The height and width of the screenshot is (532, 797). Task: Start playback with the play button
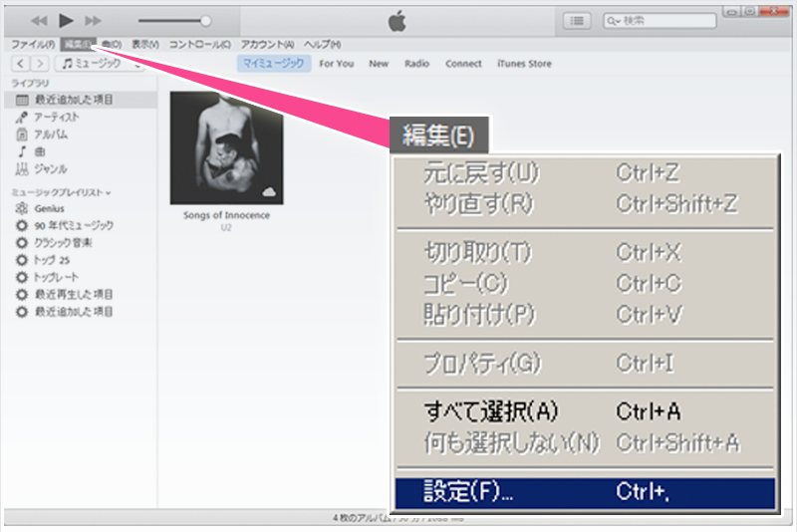66,21
